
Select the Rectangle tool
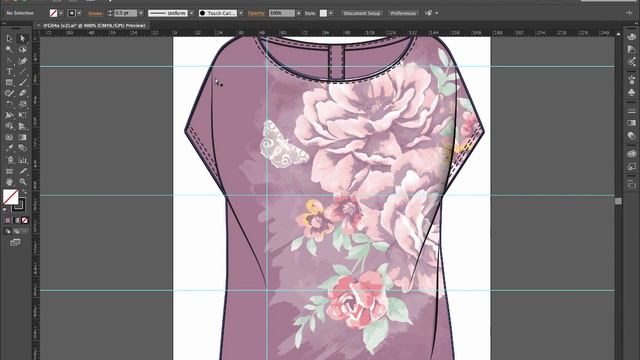(9, 82)
